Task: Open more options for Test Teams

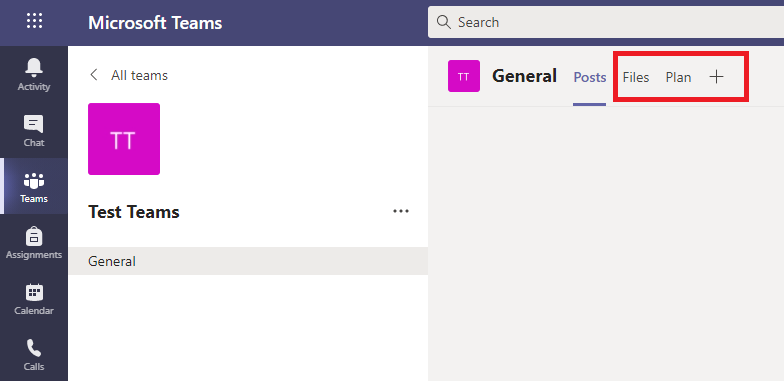Action: pos(401,212)
